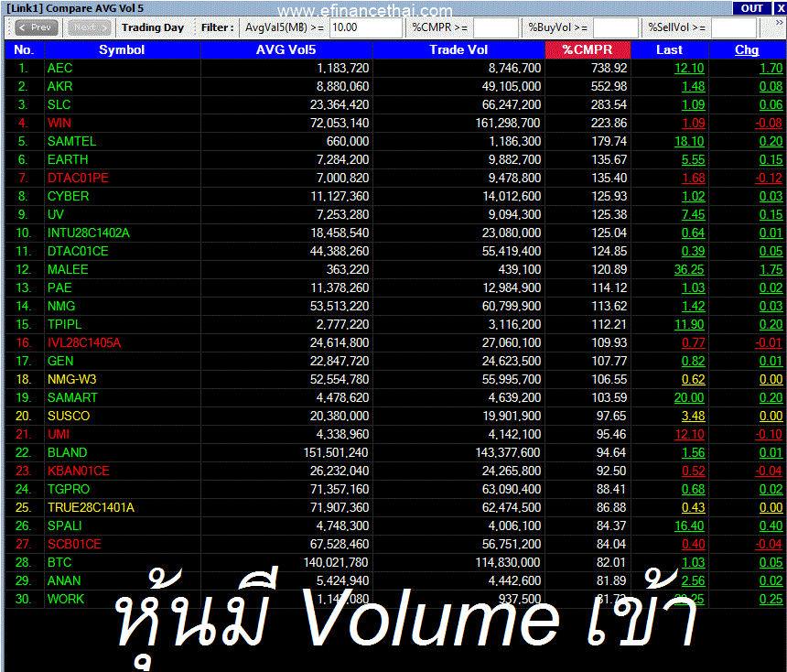Select the AEC symbol row
This screenshot has height=672, width=787.
(x=394, y=69)
